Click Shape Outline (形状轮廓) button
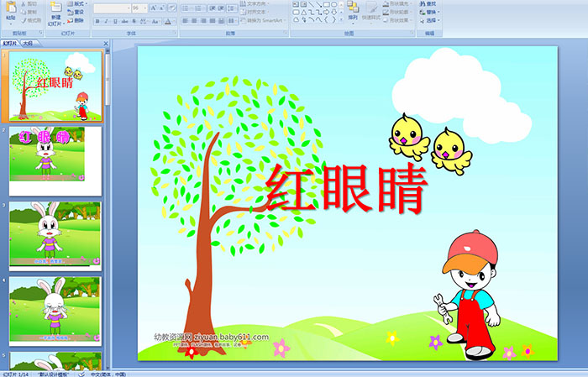Image resolution: width=588 pixels, height=377 pixels. (x=397, y=12)
